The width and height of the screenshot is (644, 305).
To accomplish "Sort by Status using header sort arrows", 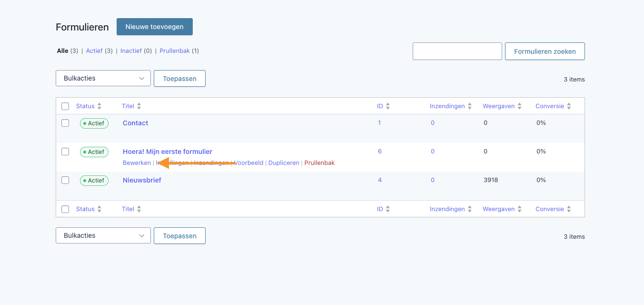I will tap(99, 106).
